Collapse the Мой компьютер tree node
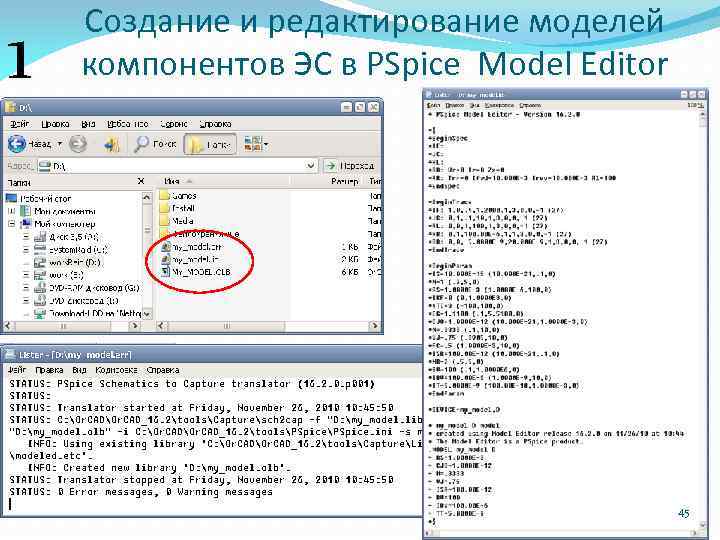The height and width of the screenshot is (540, 720). (x=11, y=224)
